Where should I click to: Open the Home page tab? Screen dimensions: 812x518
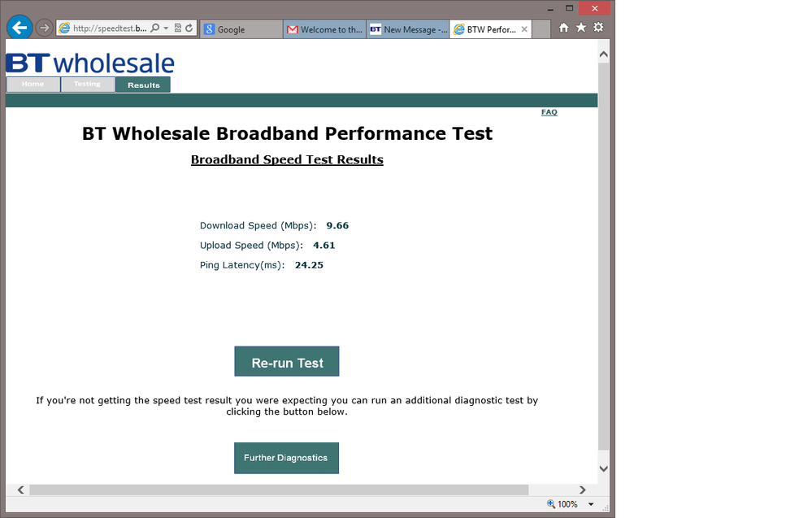[x=33, y=84]
